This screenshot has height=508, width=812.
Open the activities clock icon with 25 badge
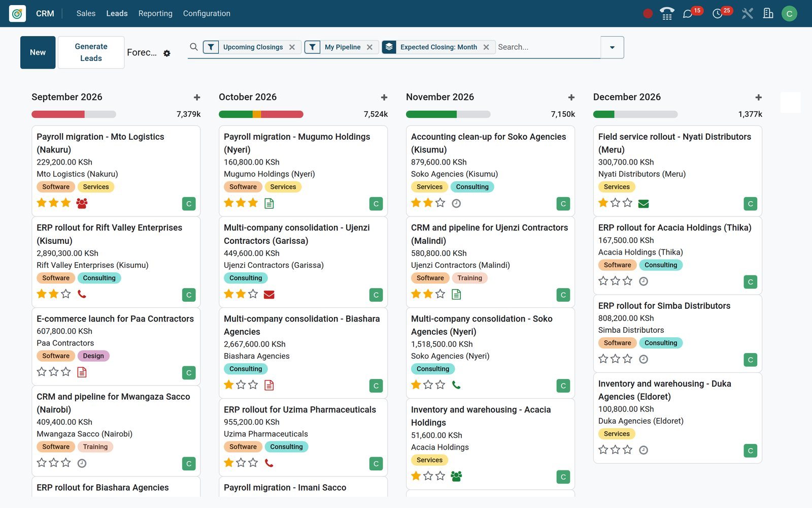(x=717, y=14)
